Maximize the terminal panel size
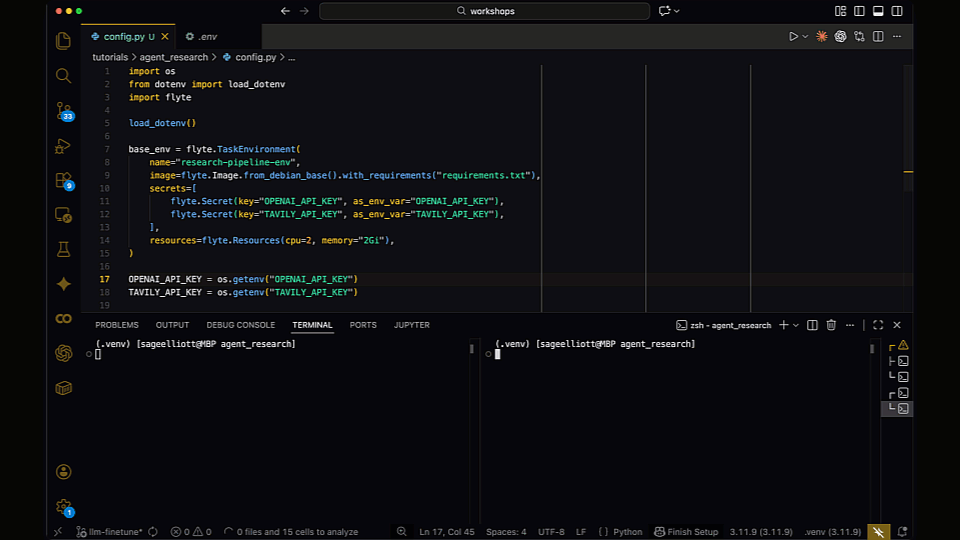Viewport: 960px width, 540px height. [878, 325]
